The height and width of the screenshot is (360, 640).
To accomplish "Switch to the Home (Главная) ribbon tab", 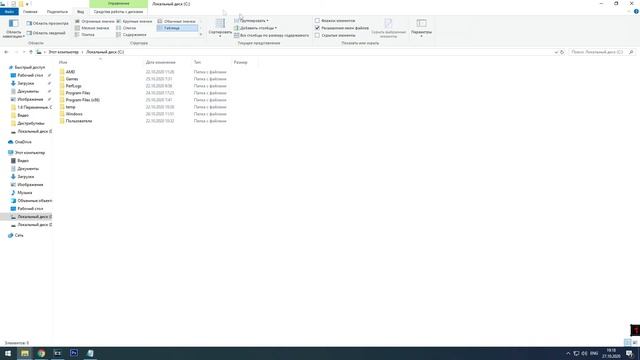I will pyautogui.click(x=30, y=12).
